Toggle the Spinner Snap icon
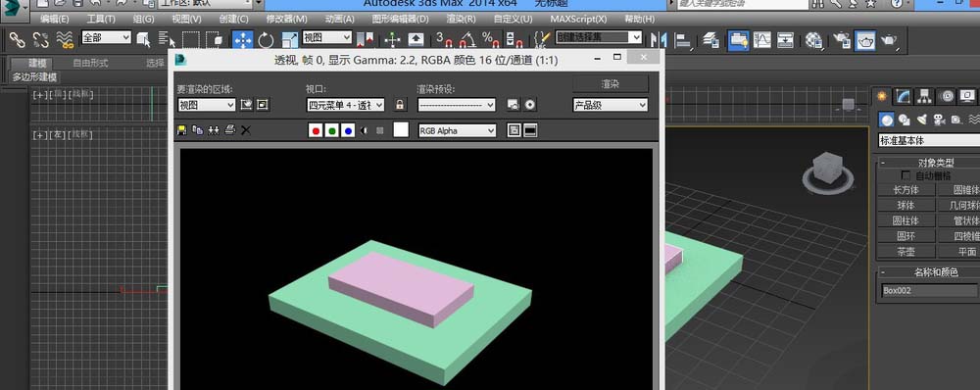This screenshot has width=980, height=390. click(514, 40)
